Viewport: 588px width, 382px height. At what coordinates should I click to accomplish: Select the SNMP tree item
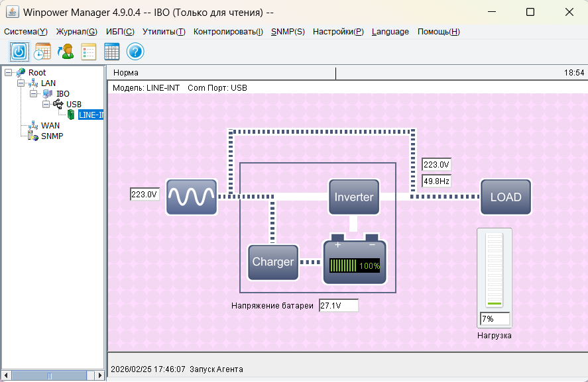[x=52, y=136]
